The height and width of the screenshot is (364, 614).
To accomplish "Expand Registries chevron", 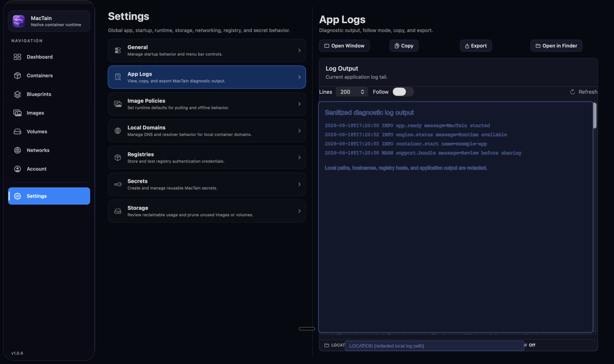I will coord(299,157).
